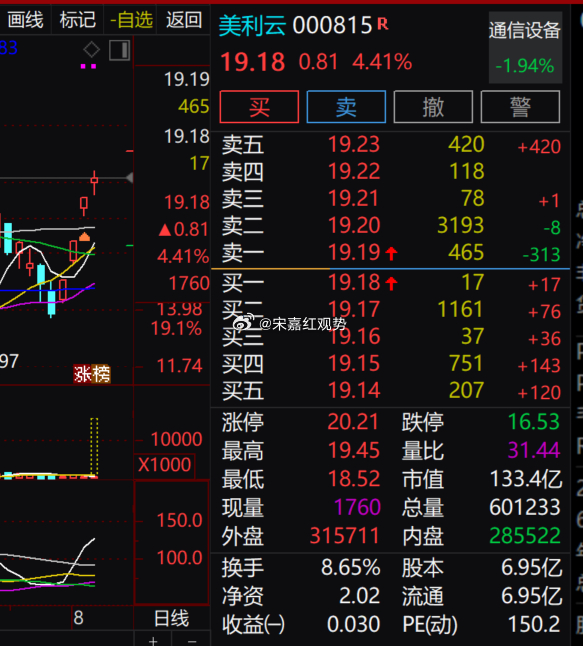583x646 pixels.
Task: Click the sector change -1.94%
Action: (524, 66)
